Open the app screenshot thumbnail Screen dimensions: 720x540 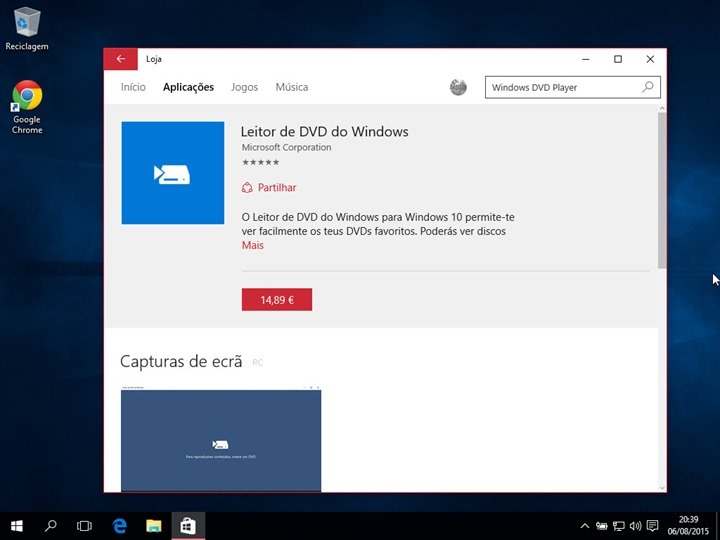coord(221,439)
